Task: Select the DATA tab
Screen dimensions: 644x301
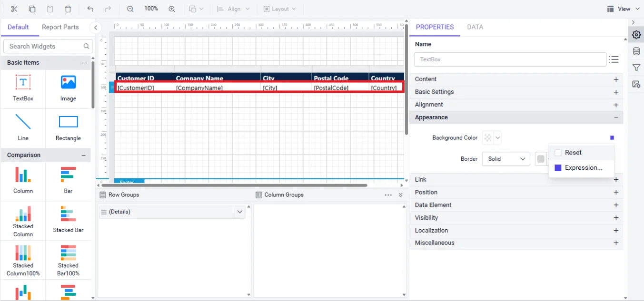Action: pos(475,27)
